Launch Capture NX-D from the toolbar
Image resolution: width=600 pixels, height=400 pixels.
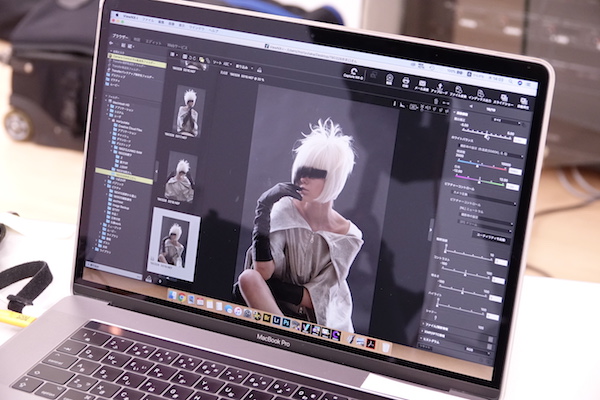353,73
